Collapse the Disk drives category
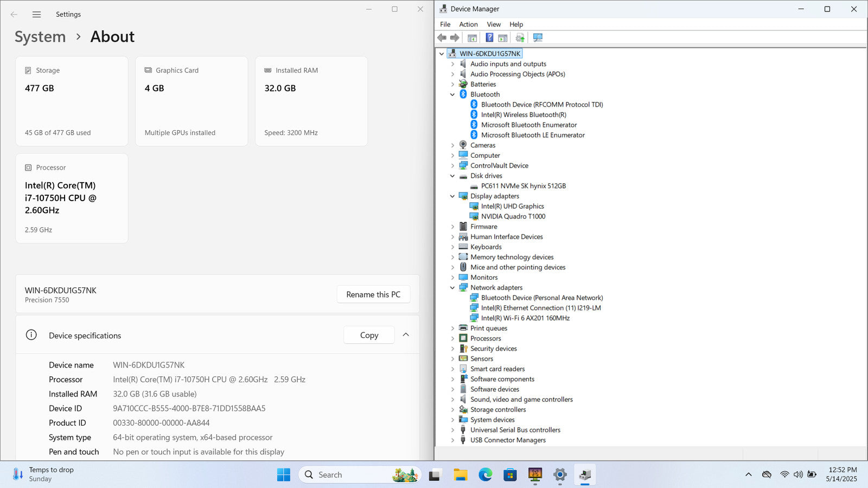 pos(452,176)
